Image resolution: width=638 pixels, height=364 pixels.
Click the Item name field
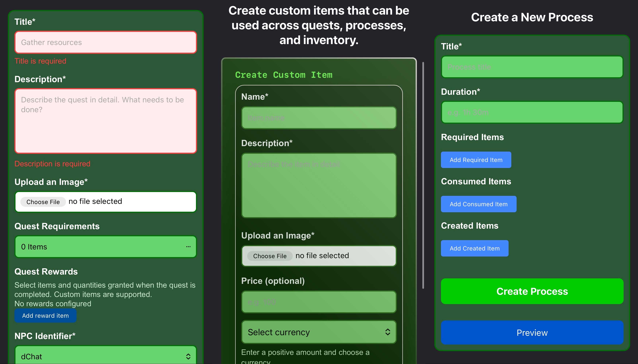(x=318, y=118)
